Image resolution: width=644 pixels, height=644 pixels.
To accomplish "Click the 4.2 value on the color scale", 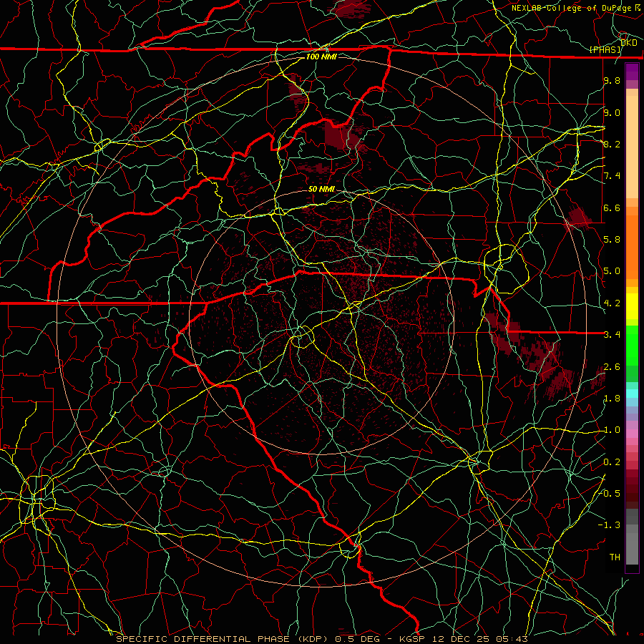I will click(x=612, y=303).
